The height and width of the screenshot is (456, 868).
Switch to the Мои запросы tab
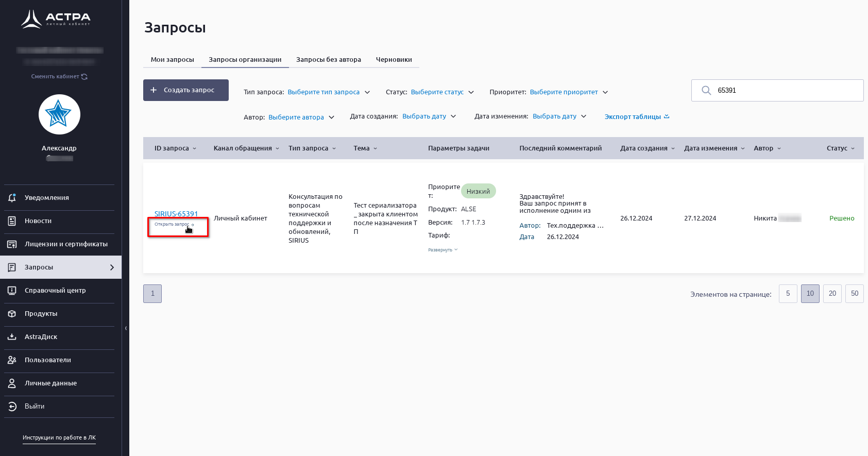[172, 60]
